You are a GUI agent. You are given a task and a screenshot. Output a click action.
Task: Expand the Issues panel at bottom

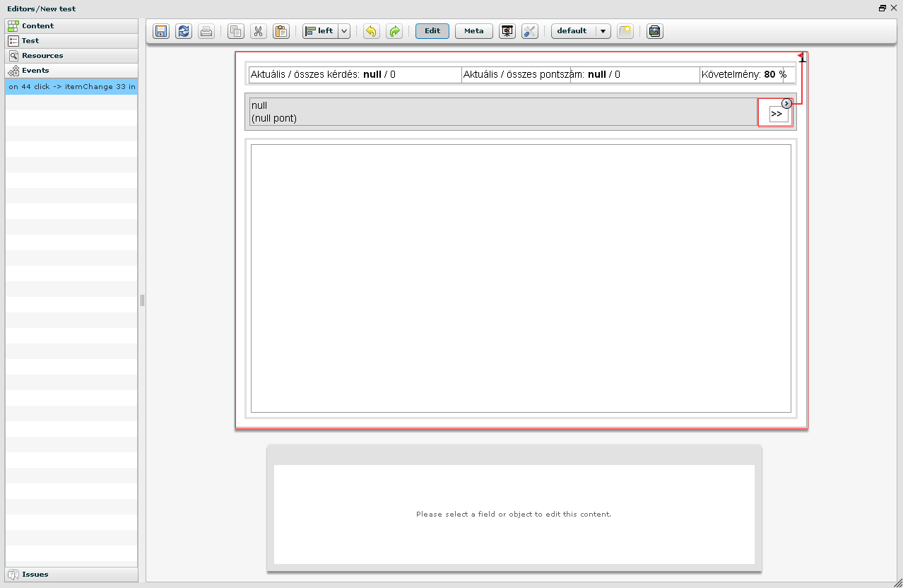point(71,575)
